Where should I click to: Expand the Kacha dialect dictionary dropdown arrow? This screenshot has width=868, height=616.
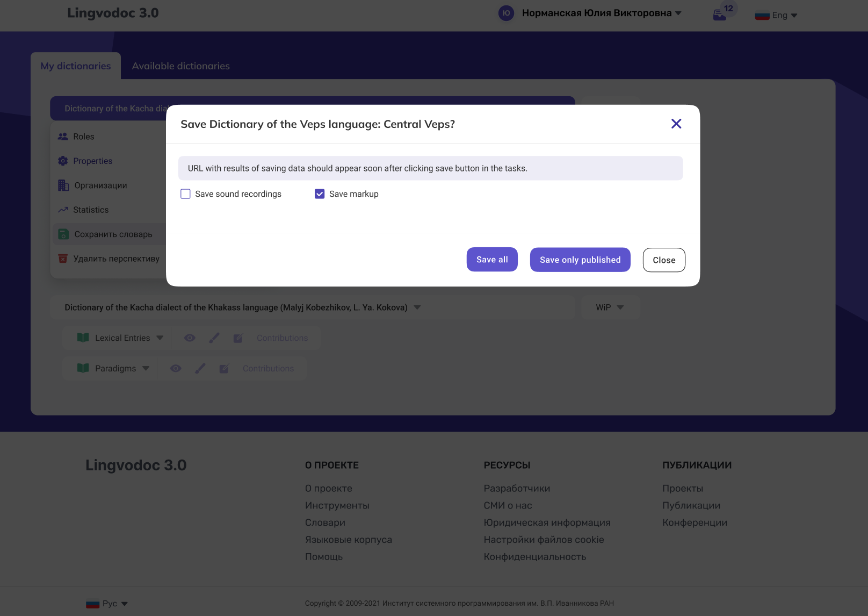coord(417,307)
